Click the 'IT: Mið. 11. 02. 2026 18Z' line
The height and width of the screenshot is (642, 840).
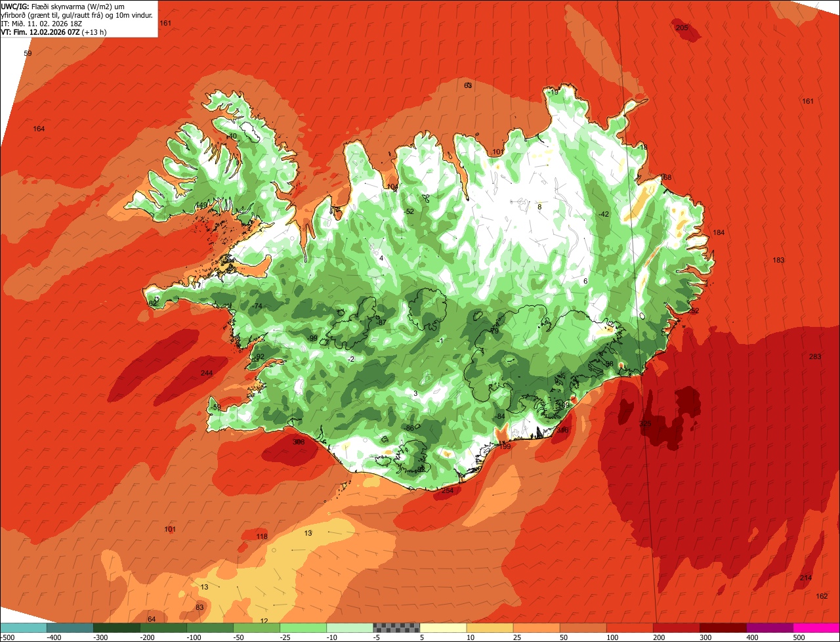pyautogui.click(x=42, y=23)
